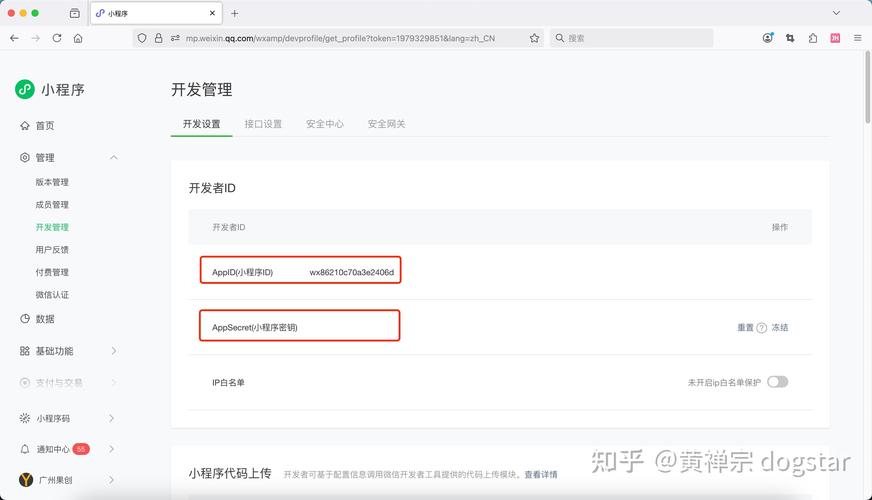Expand the 小程序码 sidebar section
Screen dimensions: 872x500
[x=112, y=418]
